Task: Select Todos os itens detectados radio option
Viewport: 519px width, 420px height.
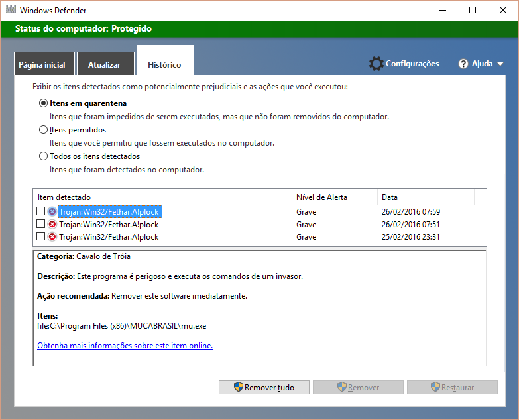Action: click(x=44, y=156)
